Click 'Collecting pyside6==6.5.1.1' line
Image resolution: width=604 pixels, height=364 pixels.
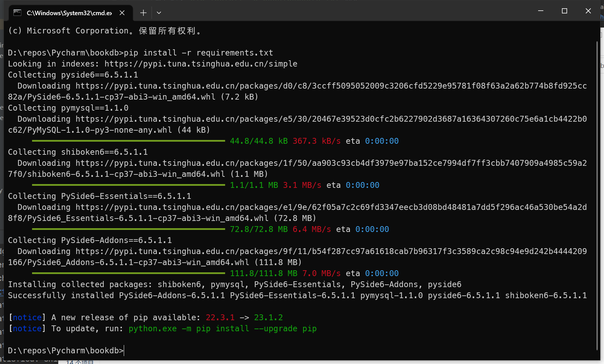[73, 75]
